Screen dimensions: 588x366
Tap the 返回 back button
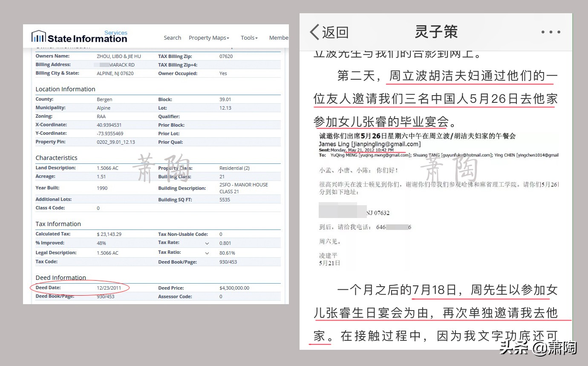pyautogui.click(x=330, y=32)
